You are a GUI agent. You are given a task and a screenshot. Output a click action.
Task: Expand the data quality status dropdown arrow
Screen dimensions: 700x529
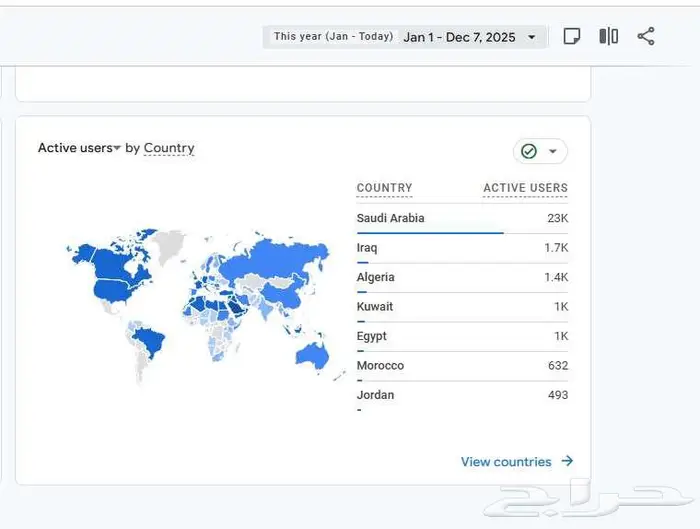point(552,151)
